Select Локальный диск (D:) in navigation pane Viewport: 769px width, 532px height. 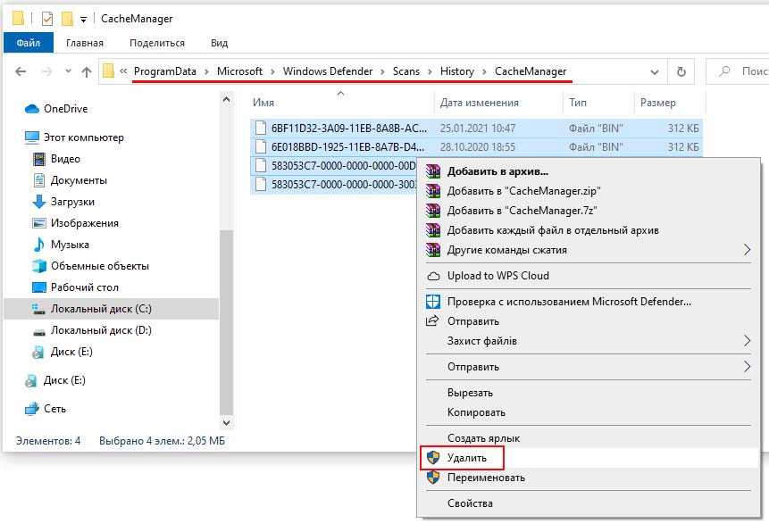[x=101, y=330]
